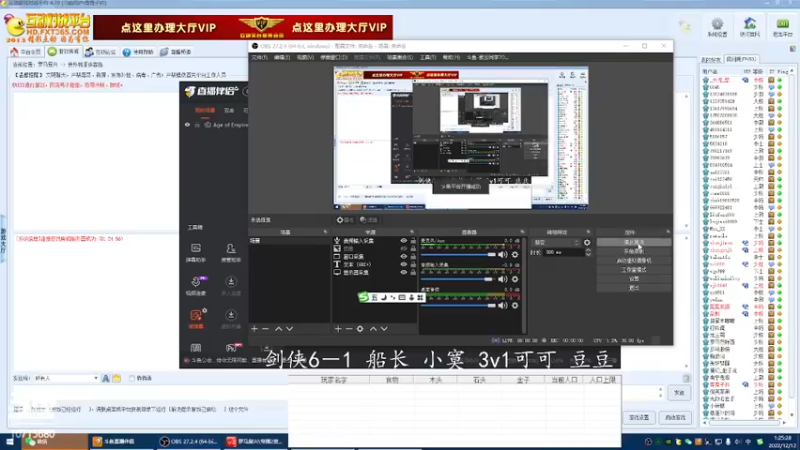
Task: Switch to 平台首页 tab with house icon
Action: click(x=26, y=52)
